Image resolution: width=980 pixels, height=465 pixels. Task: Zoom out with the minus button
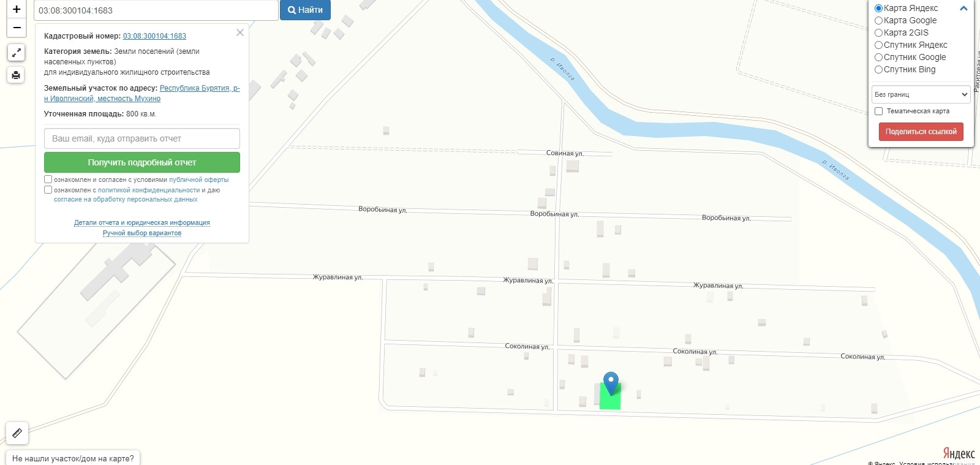tap(17, 28)
